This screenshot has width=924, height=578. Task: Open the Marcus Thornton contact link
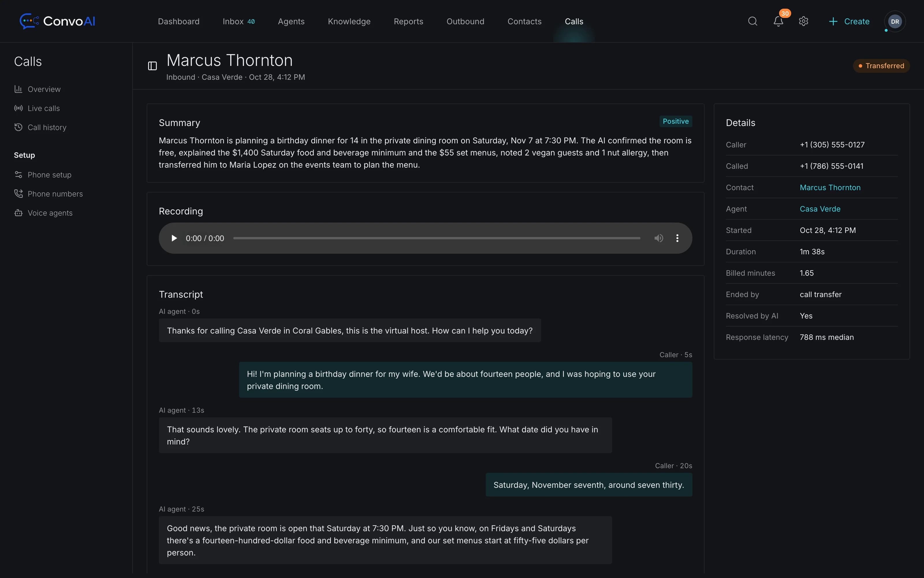830,187
